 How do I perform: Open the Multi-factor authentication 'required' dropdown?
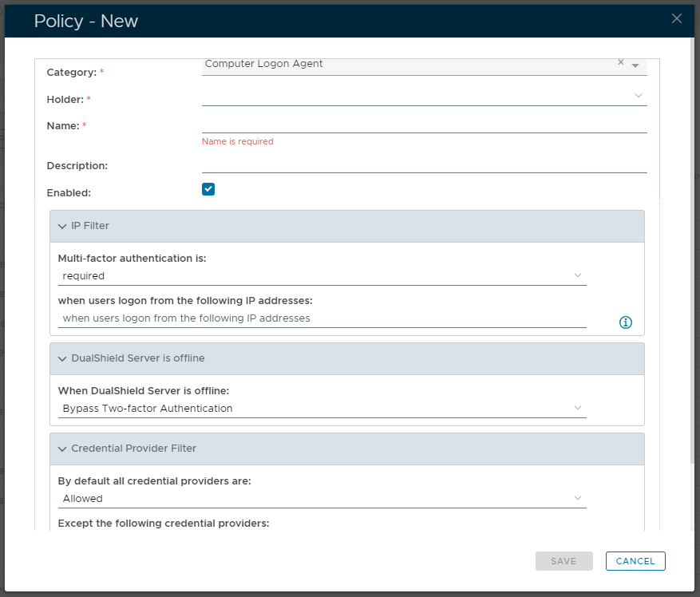click(x=322, y=275)
